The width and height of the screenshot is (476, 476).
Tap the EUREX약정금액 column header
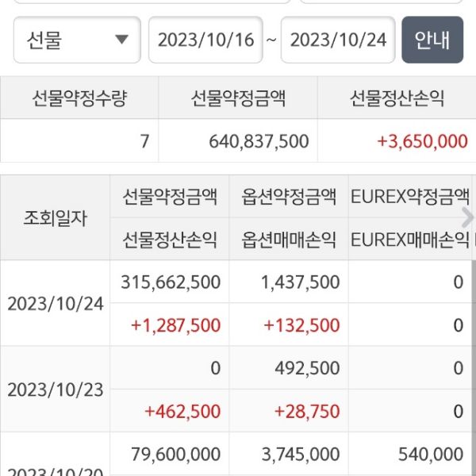409,197
